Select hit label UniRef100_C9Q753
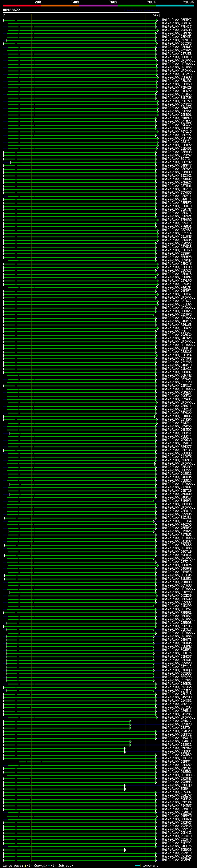The height and width of the screenshot is (868, 197). click(x=176, y=101)
